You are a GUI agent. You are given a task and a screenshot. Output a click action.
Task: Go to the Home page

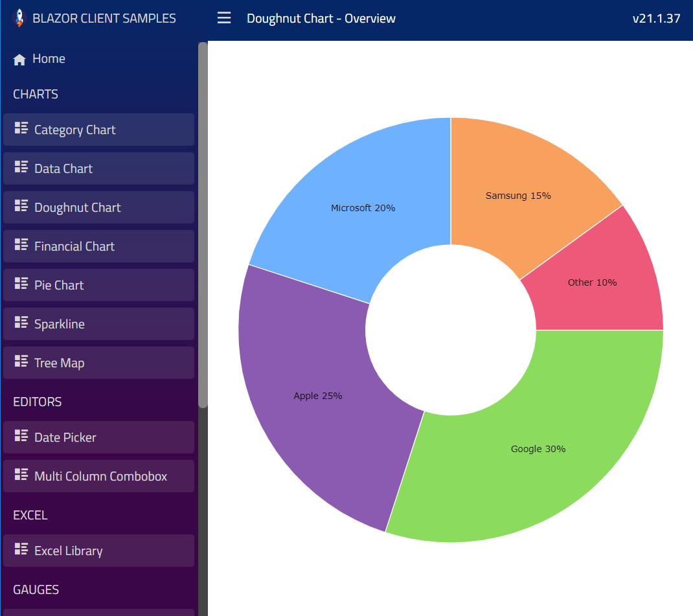click(x=49, y=59)
